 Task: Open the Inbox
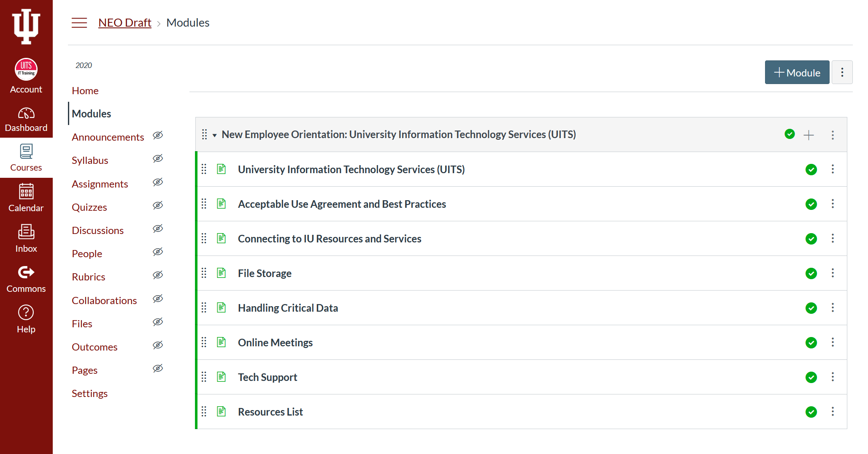click(26, 238)
